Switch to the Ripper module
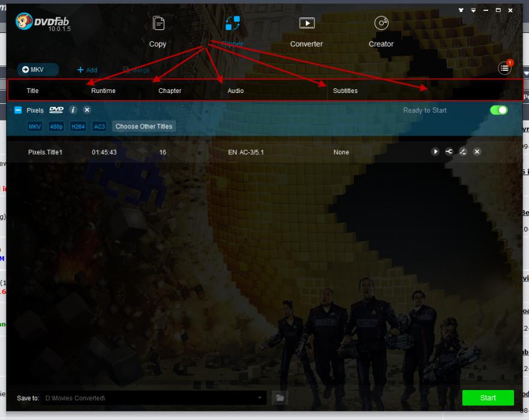This screenshot has height=420, width=529. point(233,32)
